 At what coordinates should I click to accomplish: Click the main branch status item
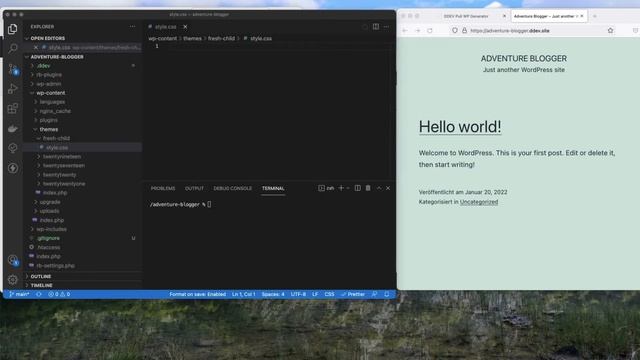click(x=19, y=294)
